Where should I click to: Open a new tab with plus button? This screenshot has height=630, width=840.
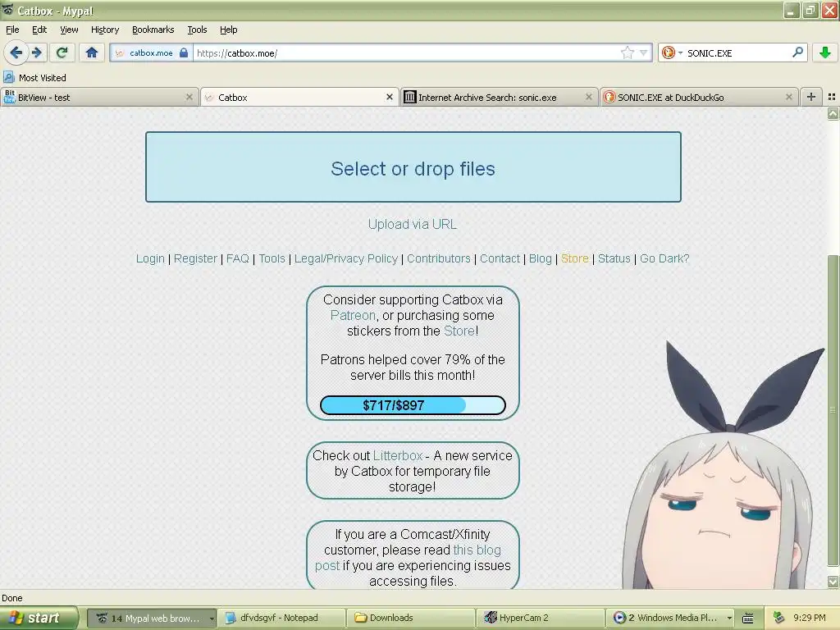(811, 97)
